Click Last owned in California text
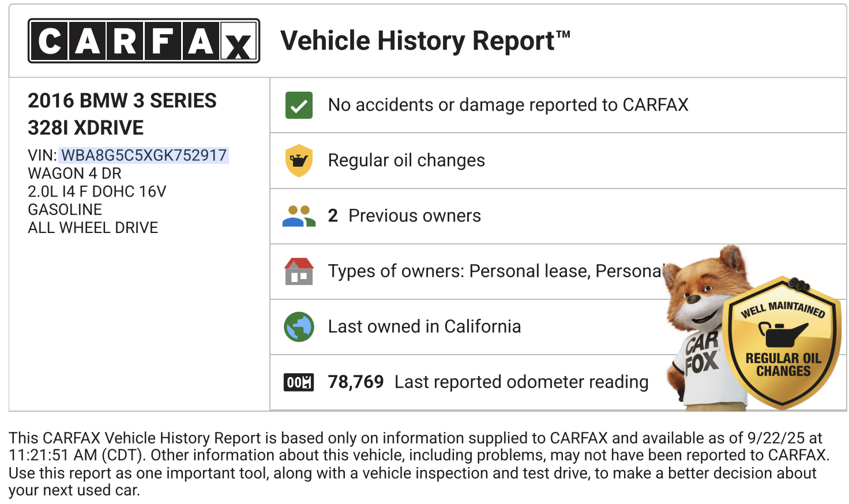The height and width of the screenshot is (504, 849). [424, 326]
